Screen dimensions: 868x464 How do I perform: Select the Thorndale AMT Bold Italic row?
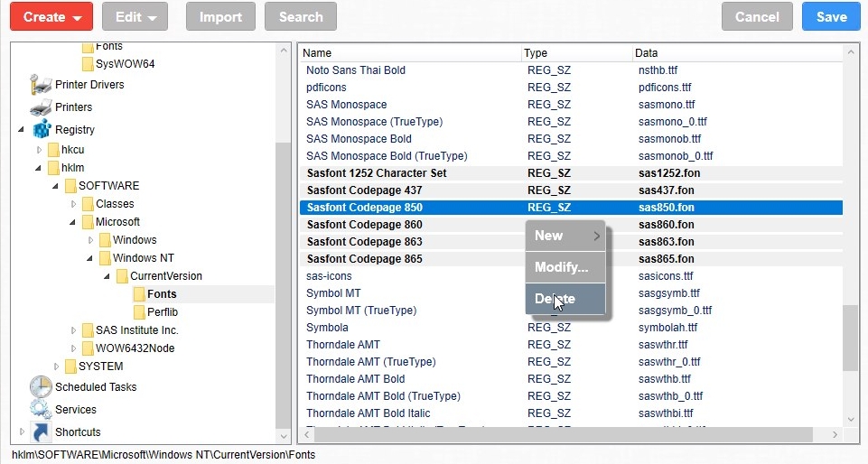(x=571, y=413)
